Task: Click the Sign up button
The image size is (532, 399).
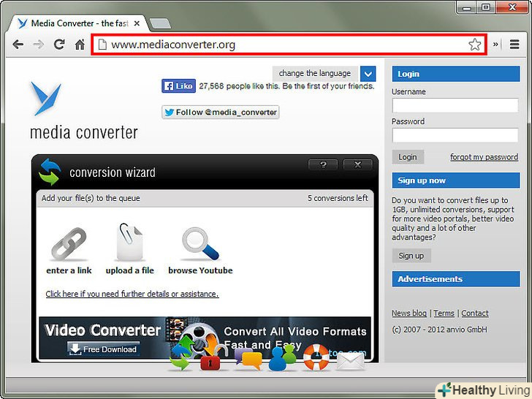Action: [x=411, y=256]
